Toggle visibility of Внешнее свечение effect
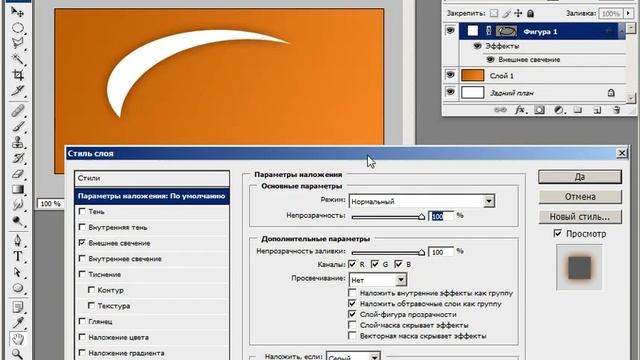 click(490, 60)
